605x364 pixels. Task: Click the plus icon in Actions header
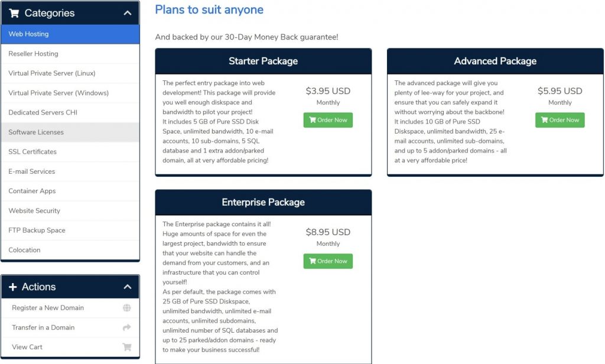pos(13,287)
